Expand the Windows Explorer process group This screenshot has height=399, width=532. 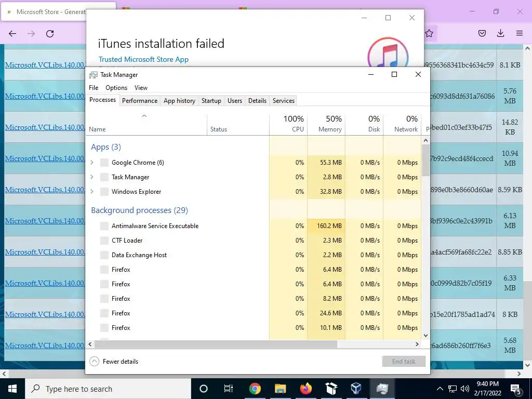tap(91, 192)
